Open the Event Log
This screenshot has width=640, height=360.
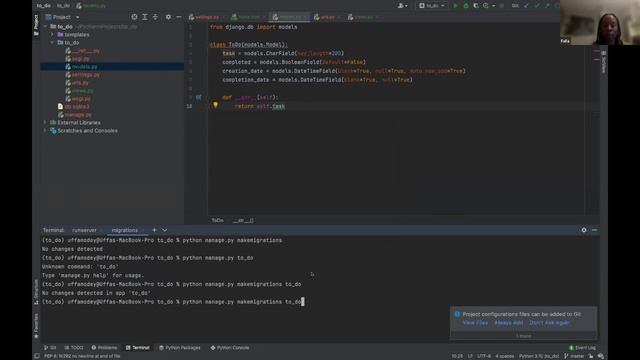pyautogui.click(x=582, y=348)
